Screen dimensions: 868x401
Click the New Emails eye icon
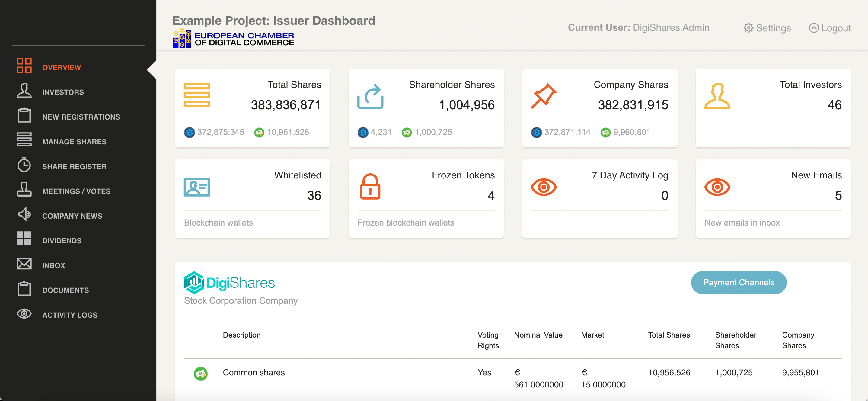(717, 187)
